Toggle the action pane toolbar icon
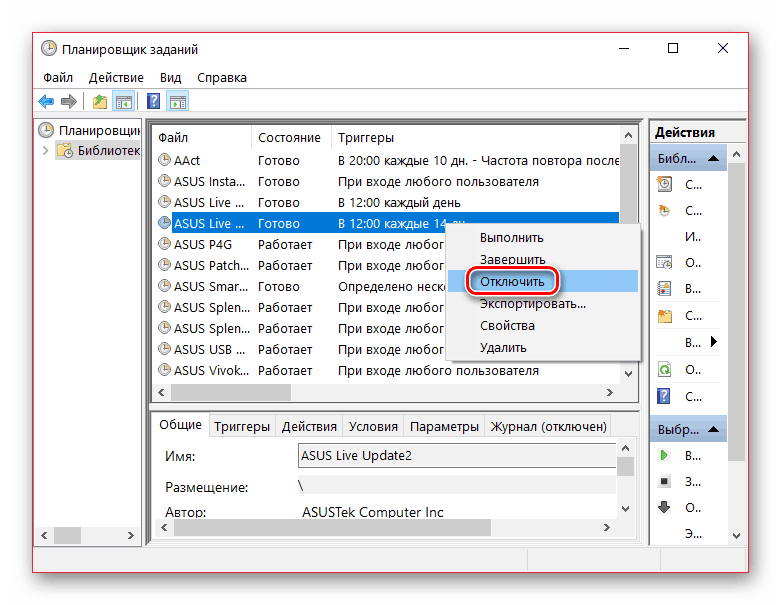Image resolution: width=781 pixels, height=605 pixels. (x=178, y=102)
